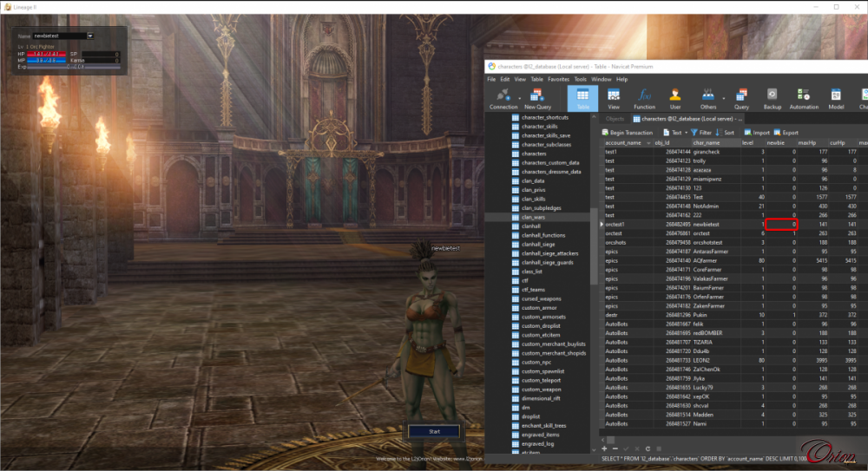Open the Edit menu
Viewport: 868px width, 471px height.
coord(505,79)
